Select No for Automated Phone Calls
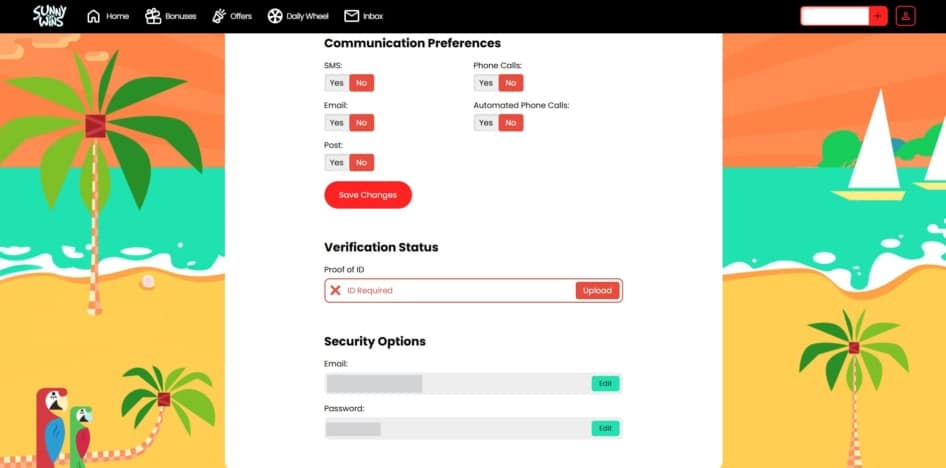This screenshot has height=468, width=946. pos(511,123)
